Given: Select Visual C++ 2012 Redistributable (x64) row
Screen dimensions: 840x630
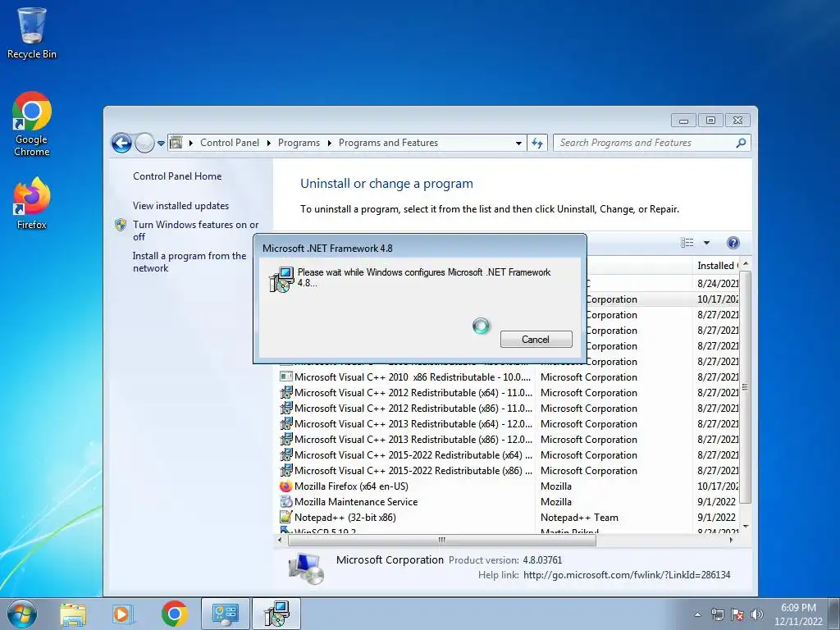Looking at the screenshot, I should tap(509, 393).
